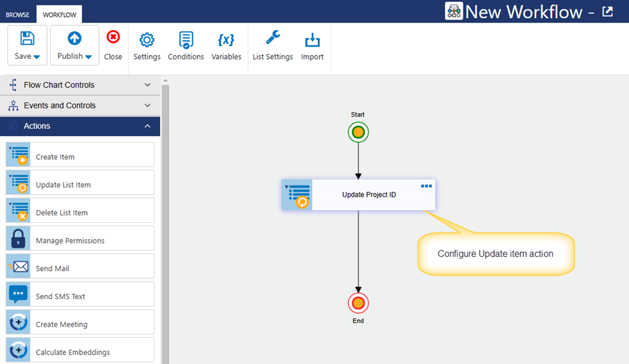629x364 pixels.
Task: Choose the Delete List Item action
Action: click(80, 210)
